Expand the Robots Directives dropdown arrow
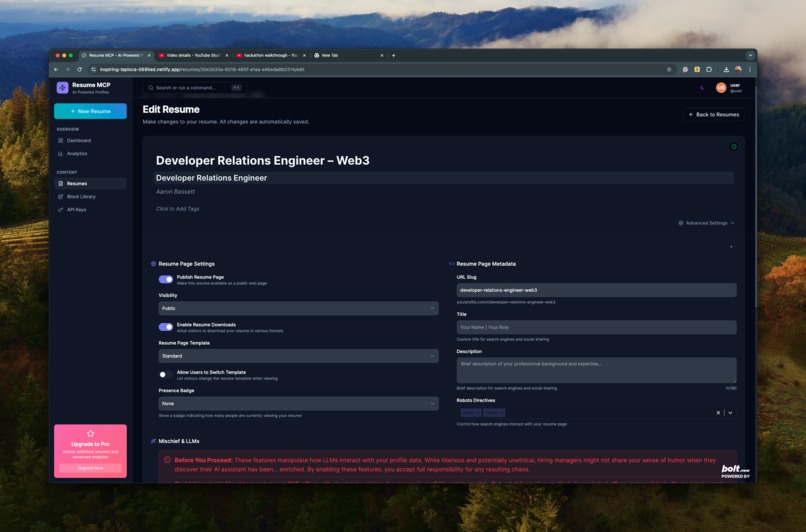Screen dimensions: 806x532 click(x=730, y=413)
